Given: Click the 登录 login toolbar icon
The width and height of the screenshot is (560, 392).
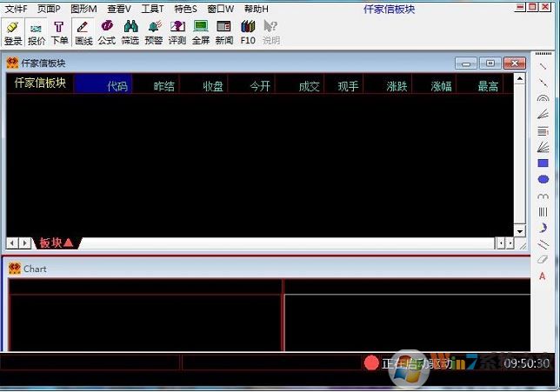Looking at the screenshot, I should tap(12, 32).
